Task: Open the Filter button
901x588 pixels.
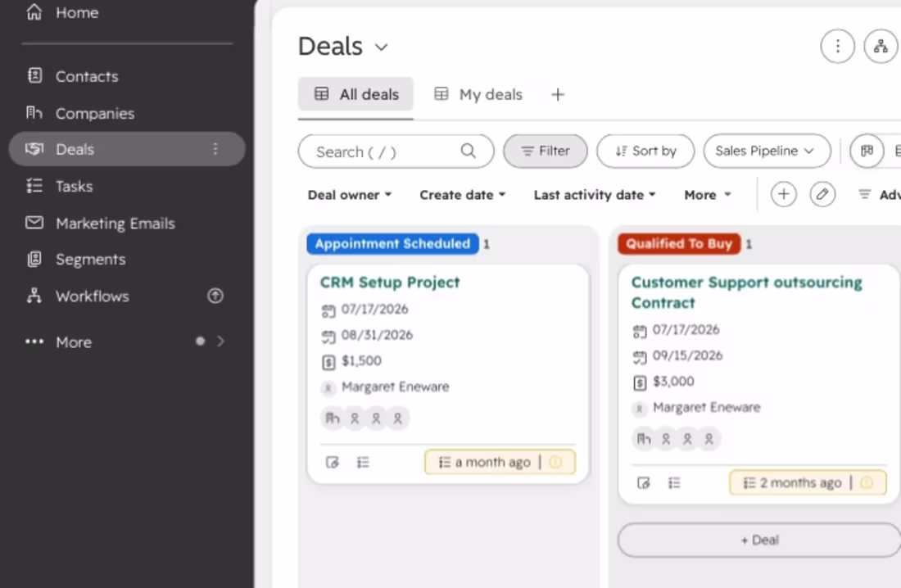Action: pyautogui.click(x=546, y=152)
